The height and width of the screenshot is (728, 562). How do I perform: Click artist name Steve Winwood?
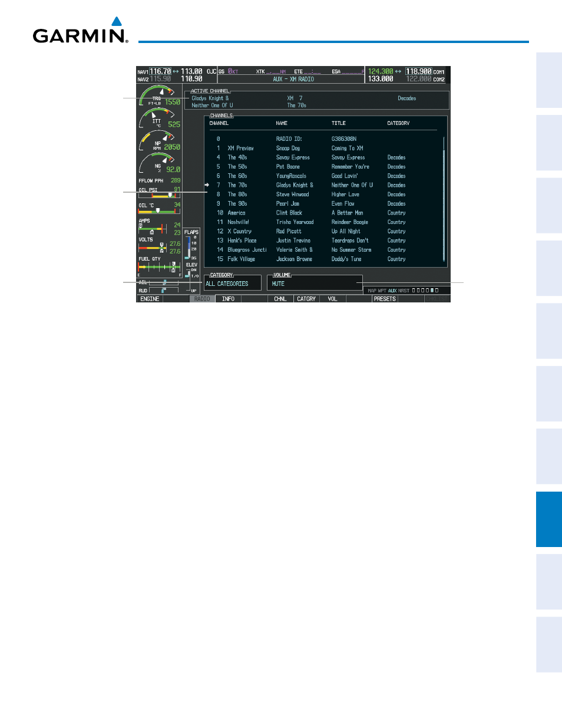[293, 195]
